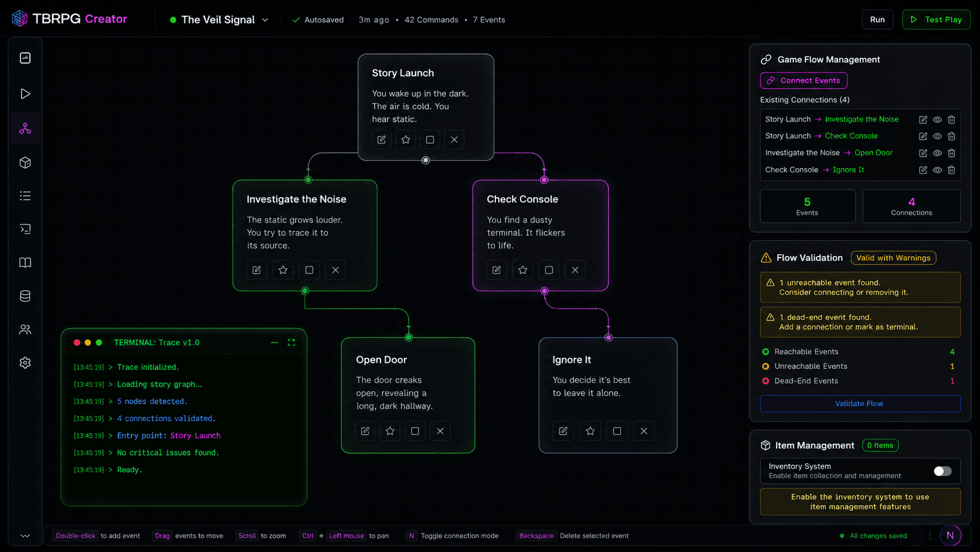Viewport: 980px width, 552px height.
Task: Open the settings gear in sidebar
Action: click(25, 363)
